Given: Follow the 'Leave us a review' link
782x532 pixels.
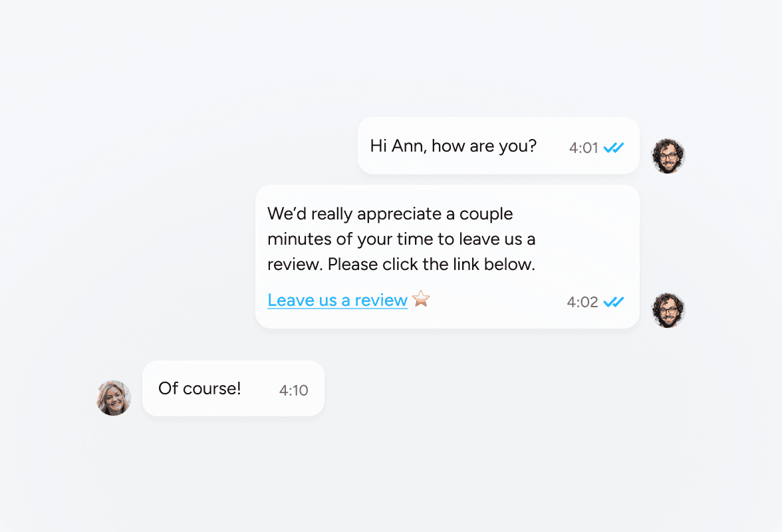Looking at the screenshot, I should 338,300.
